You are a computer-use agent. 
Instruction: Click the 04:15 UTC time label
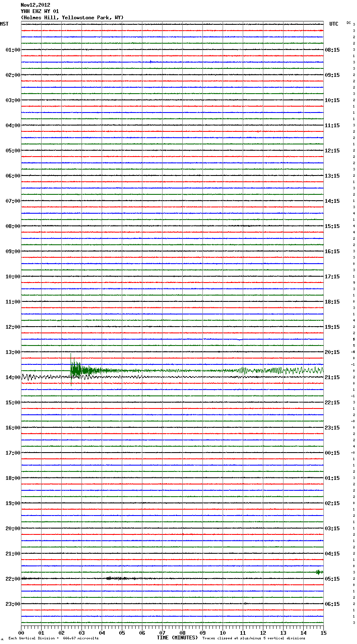[332, 554]
